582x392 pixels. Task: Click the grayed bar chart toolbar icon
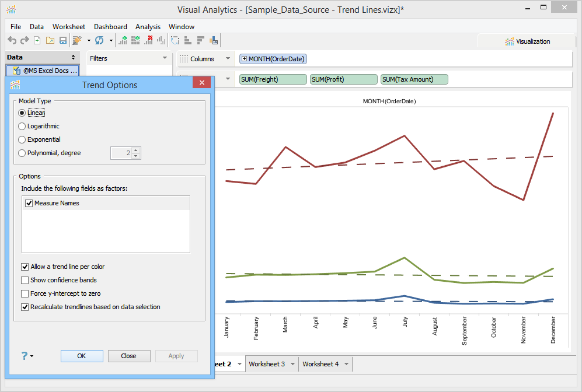[161, 40]
